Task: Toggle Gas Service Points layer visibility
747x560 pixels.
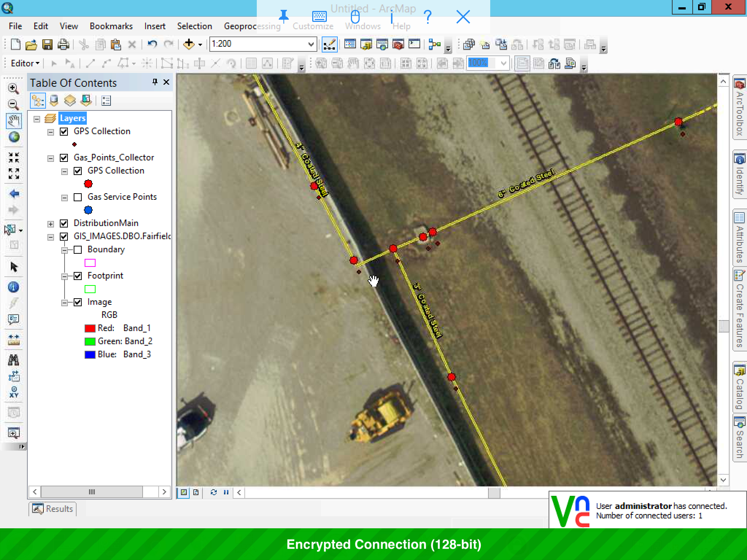Action: point(78,197)
